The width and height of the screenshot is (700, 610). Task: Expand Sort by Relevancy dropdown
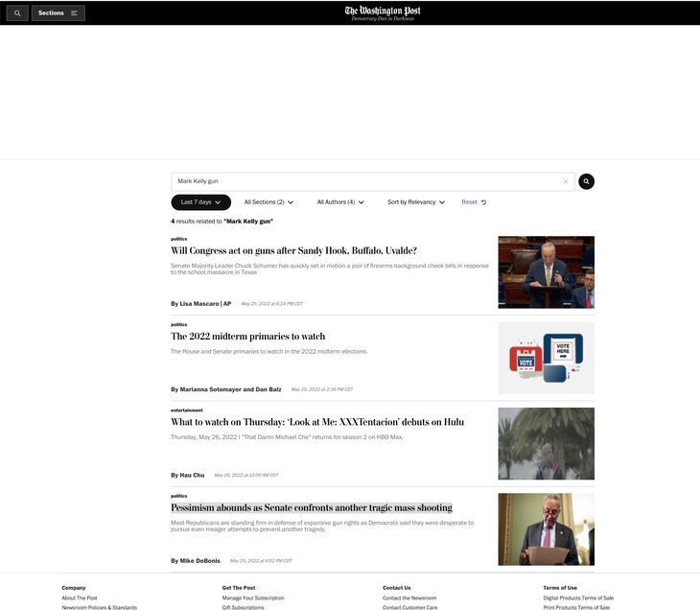pos(416,202)
